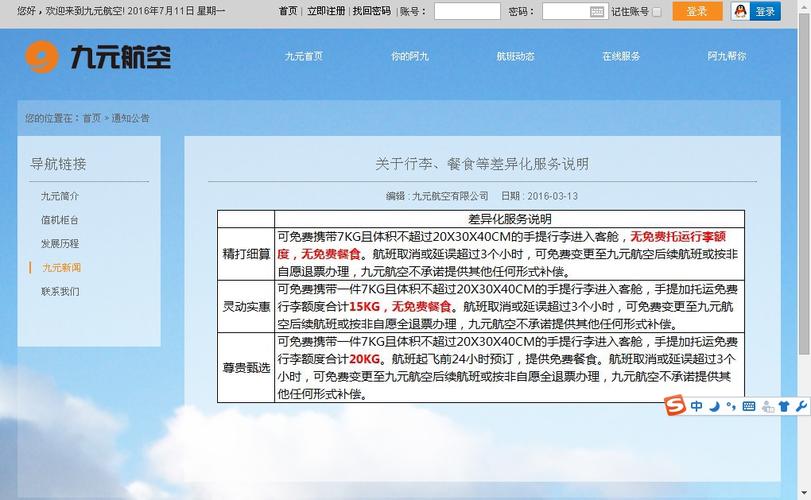Click the article title 关于行李、餐食等差异化服务说明
This screenshot has height=500, width=811.
point(482,164)
